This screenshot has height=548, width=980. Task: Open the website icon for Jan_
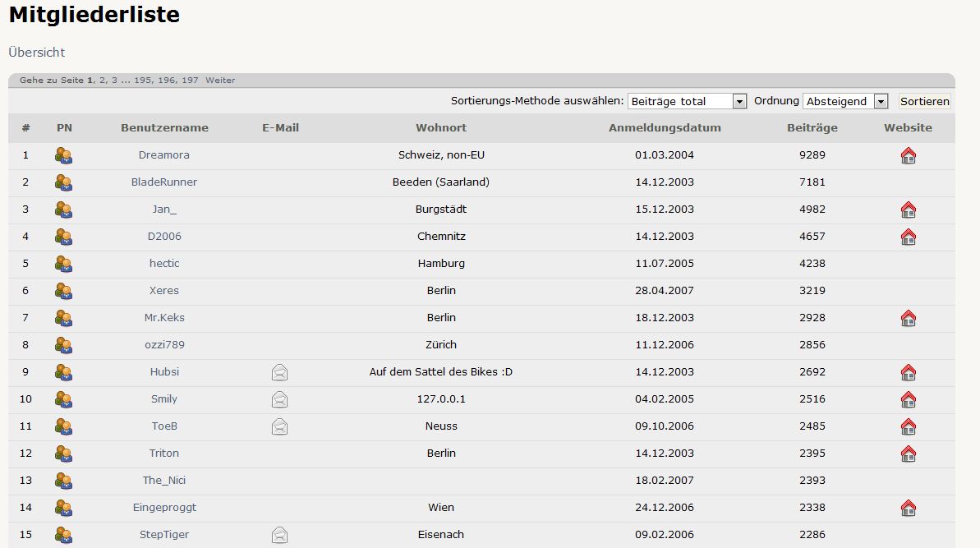pyautogui.click(x=908, y=210)
